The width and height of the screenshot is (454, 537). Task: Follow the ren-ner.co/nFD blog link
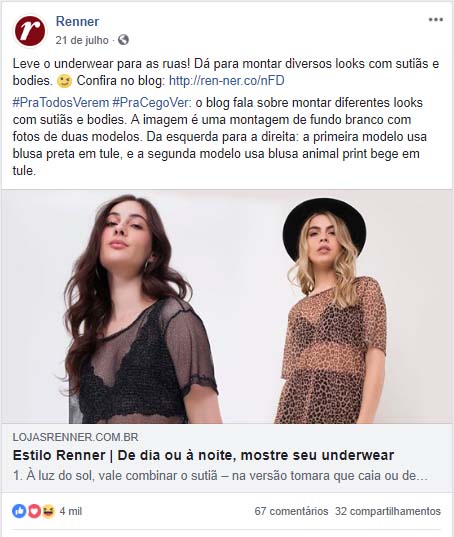point(227,81)
